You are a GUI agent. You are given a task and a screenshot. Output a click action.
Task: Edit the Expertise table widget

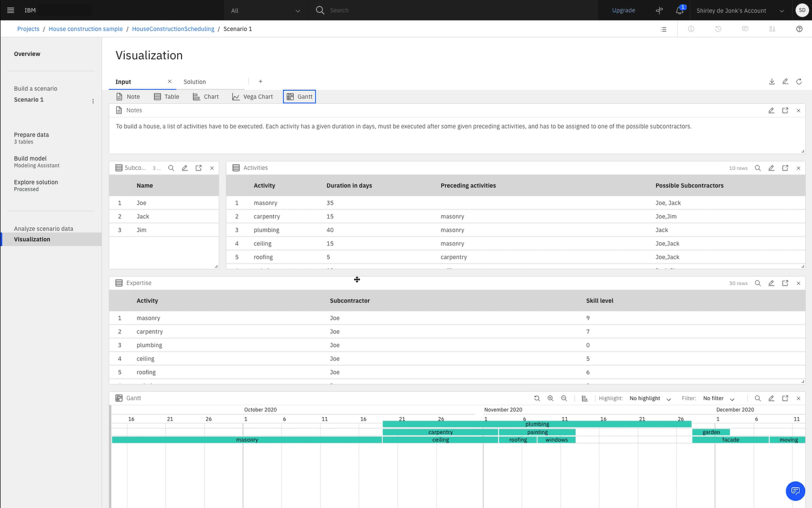(x=771, y=283)
